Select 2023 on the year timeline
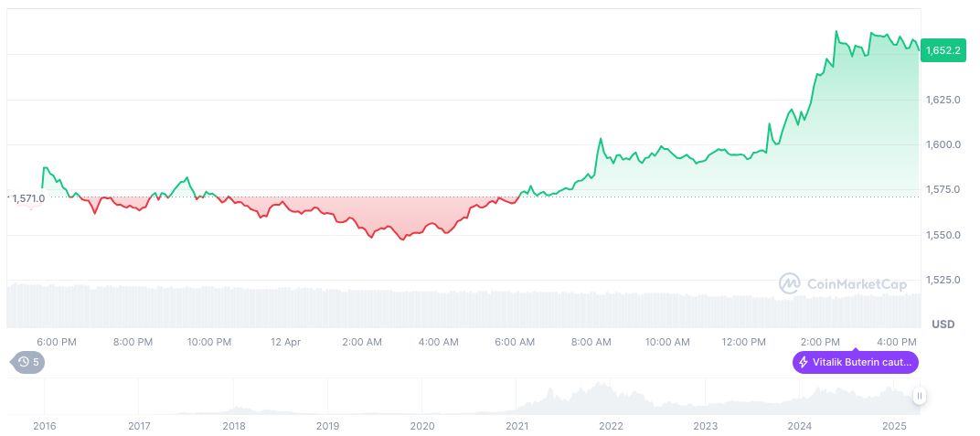Image resolution: width=980 pixels, height=436 pixels. coord(705,426)
